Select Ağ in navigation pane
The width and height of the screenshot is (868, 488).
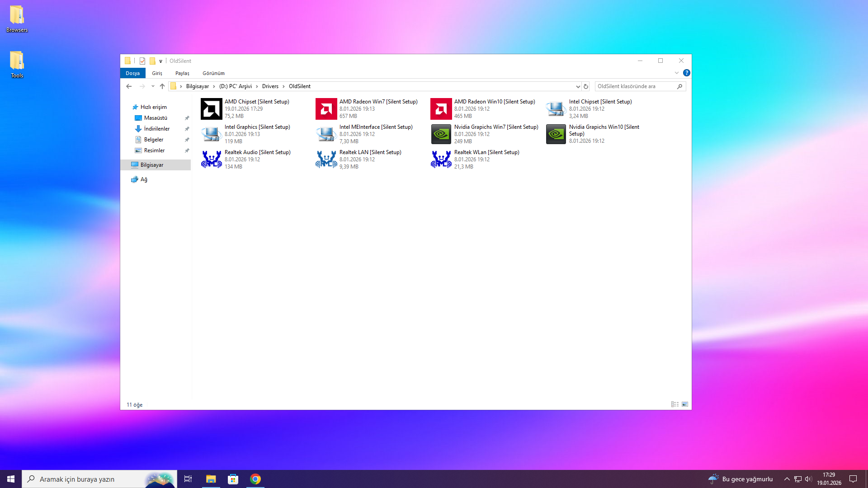pos(143,179)
